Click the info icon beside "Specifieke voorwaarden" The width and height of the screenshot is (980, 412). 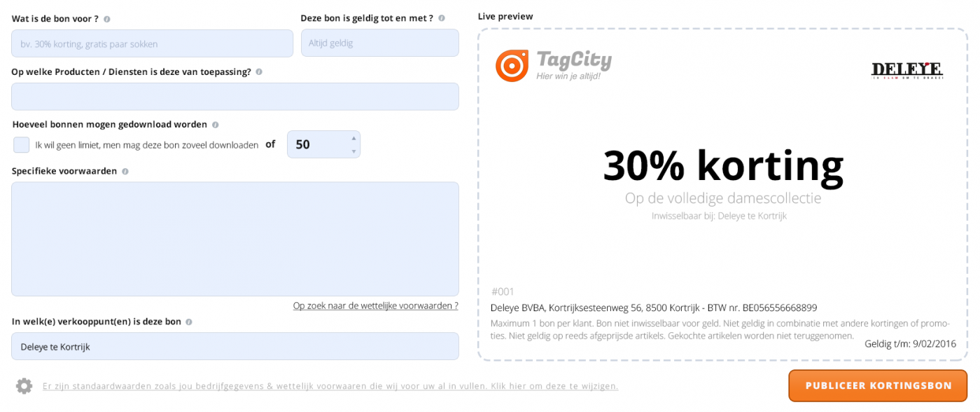point(125,171)
